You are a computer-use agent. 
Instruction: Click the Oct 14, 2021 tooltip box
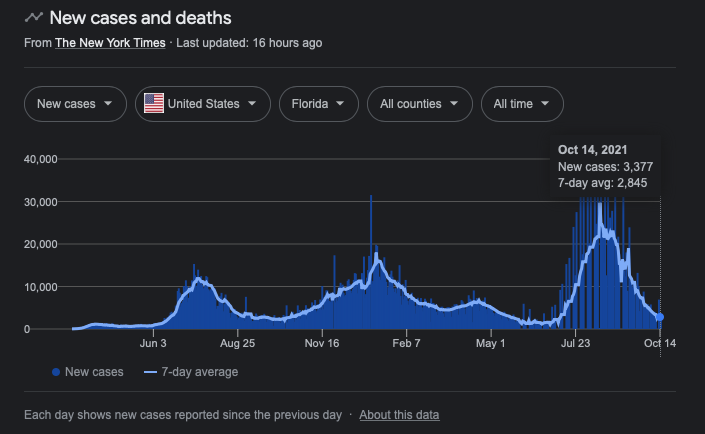pyautogui.click(x=606, y=166)
